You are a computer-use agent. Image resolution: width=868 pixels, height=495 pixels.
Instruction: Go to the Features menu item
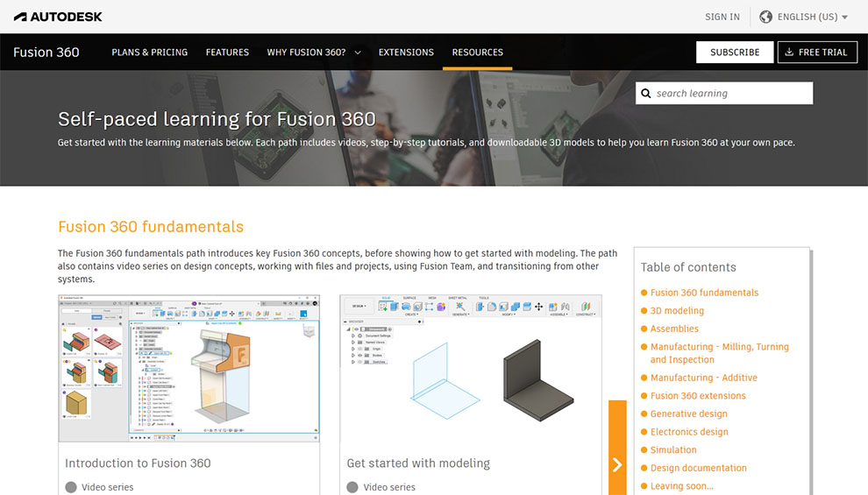click(x=227, y=52)
